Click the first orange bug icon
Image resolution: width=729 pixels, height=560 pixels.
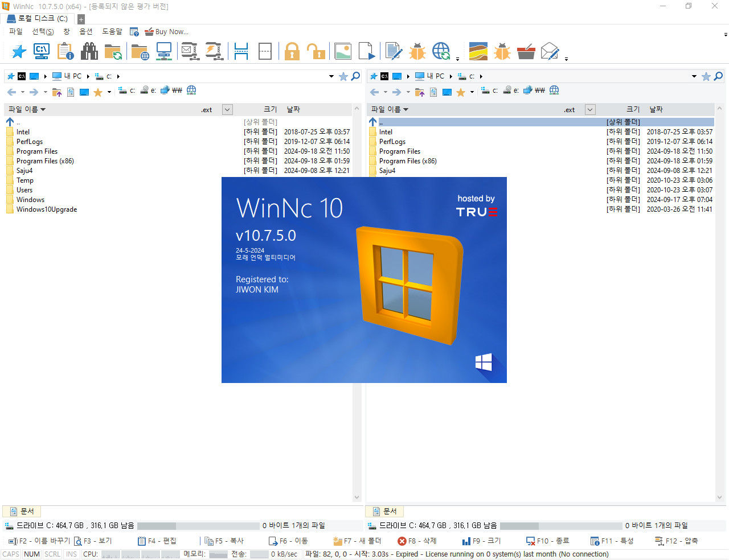point(417,52)
